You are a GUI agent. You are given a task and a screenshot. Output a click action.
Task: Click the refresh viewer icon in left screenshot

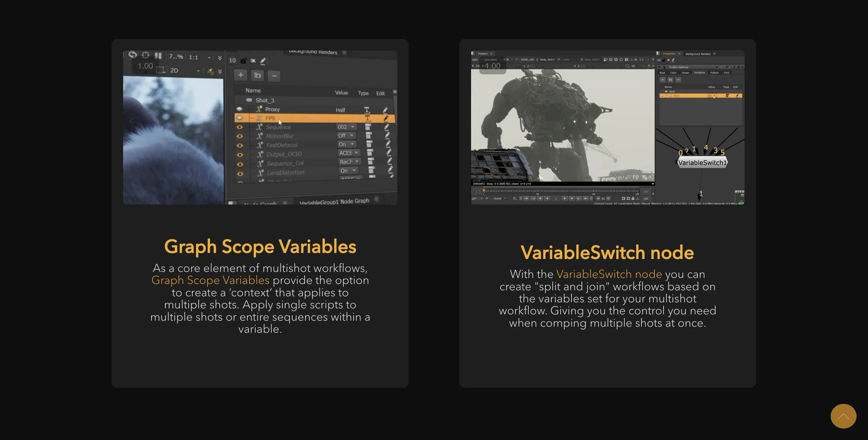133,54
